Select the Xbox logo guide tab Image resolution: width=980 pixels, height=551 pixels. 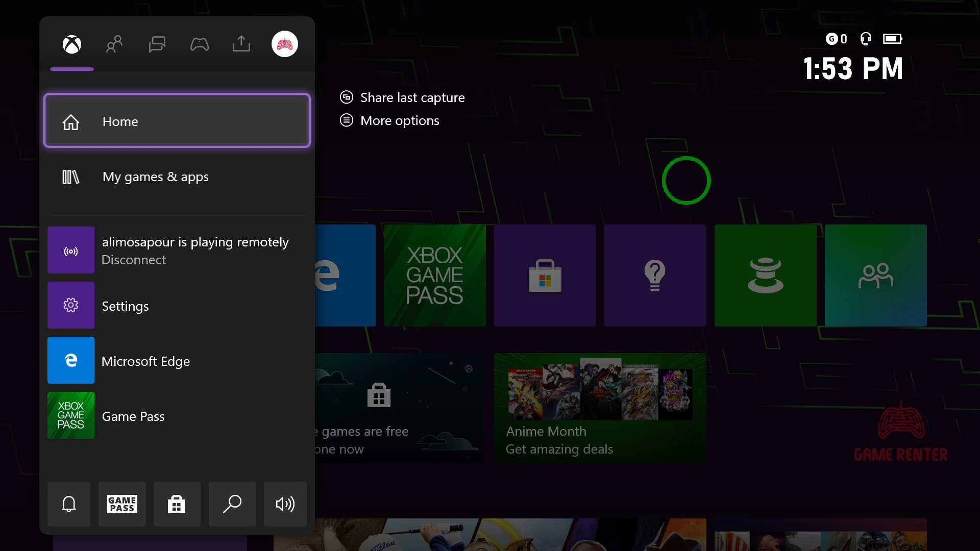coord(72,44)
